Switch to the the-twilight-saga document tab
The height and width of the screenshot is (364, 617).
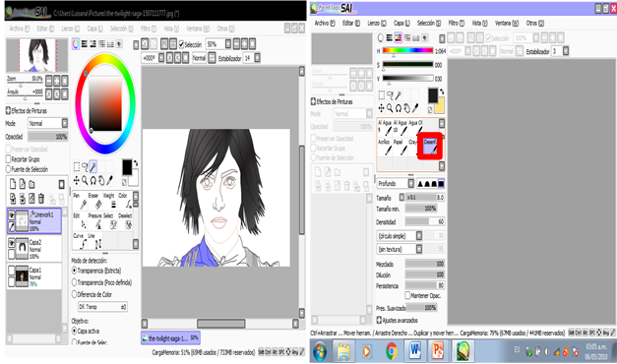point(170,338)
